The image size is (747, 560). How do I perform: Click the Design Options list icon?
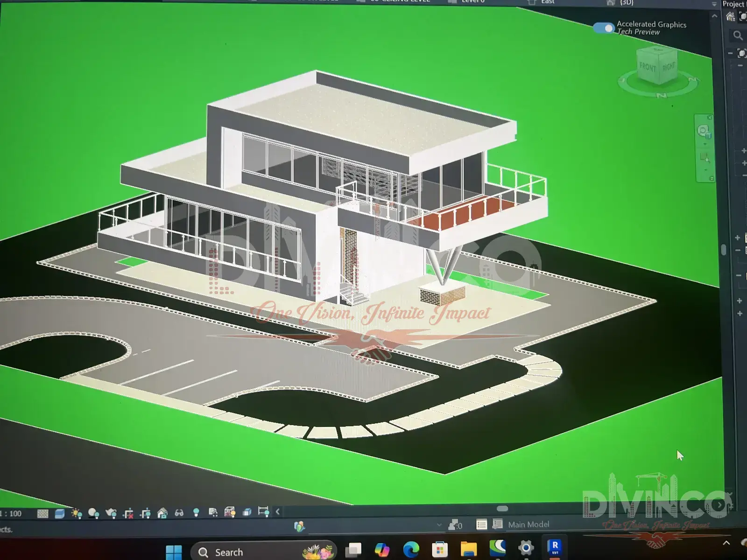[x=481, y=525]
